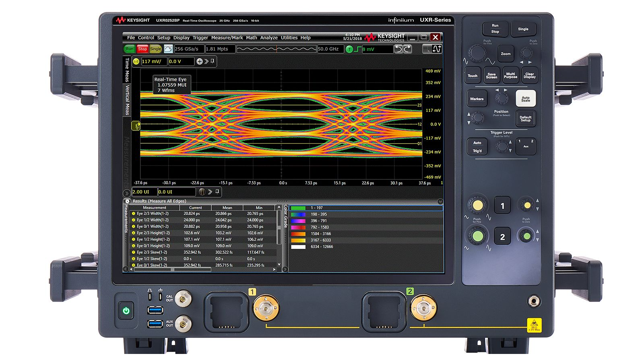
Task: Click the redo arrow in the toolbar
Action: [407, 49]
